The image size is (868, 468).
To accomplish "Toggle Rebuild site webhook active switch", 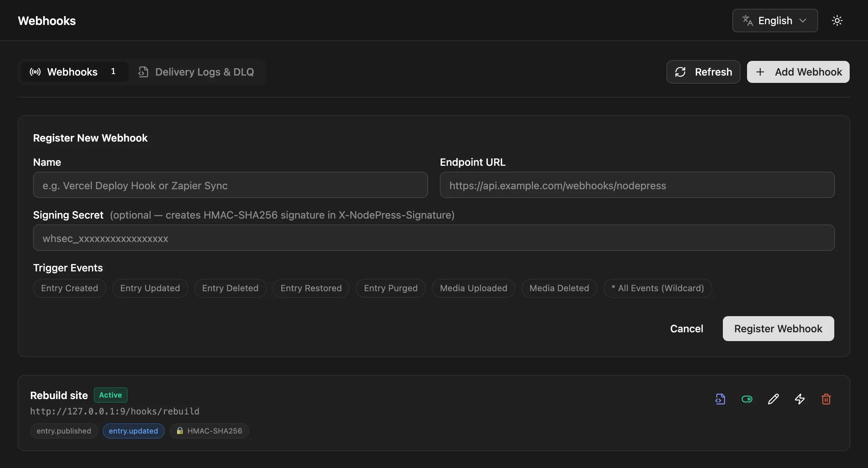I will [747, 399].
